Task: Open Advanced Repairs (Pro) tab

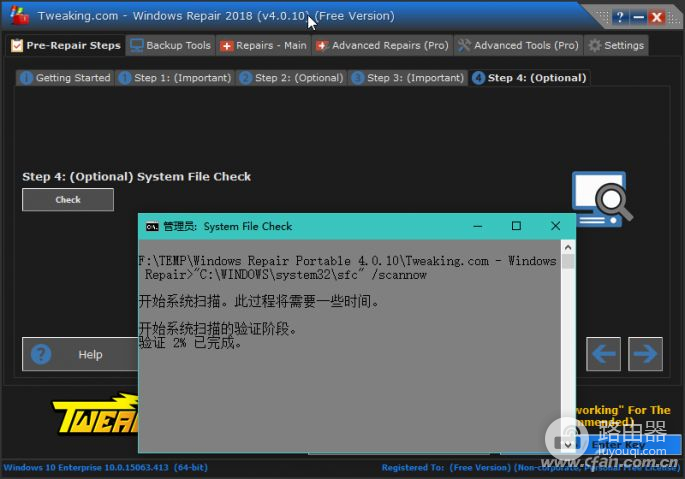Action: pyautogui.click(x=382, y=45)
